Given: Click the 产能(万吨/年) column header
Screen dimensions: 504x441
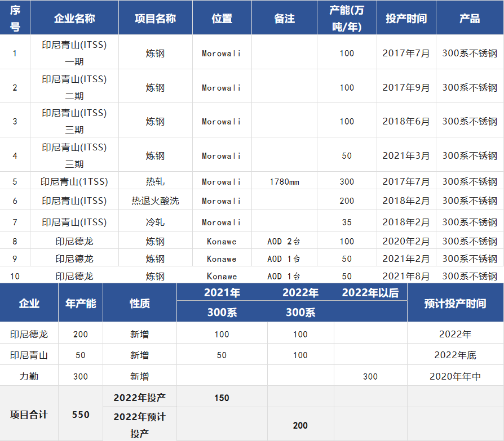Looking at the screenshot, I should pos(347,19).
